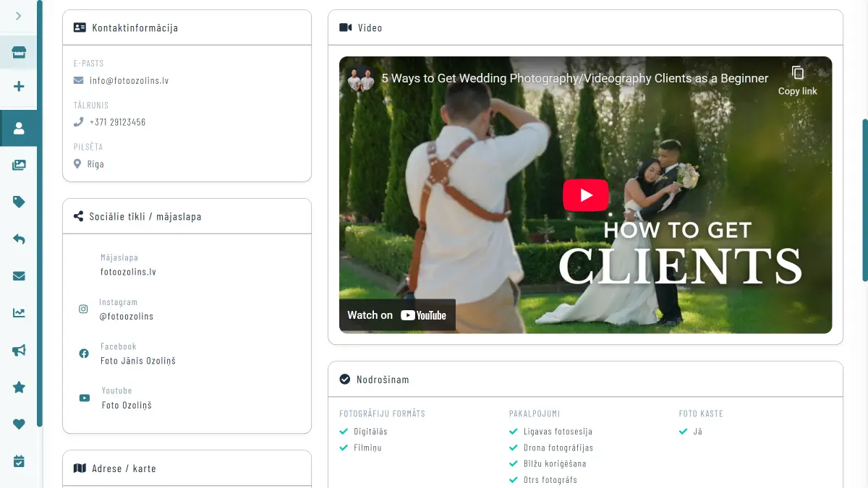868x488 pixels.
Task: Open the star icon in the sidebar
Action: [19, 387]
